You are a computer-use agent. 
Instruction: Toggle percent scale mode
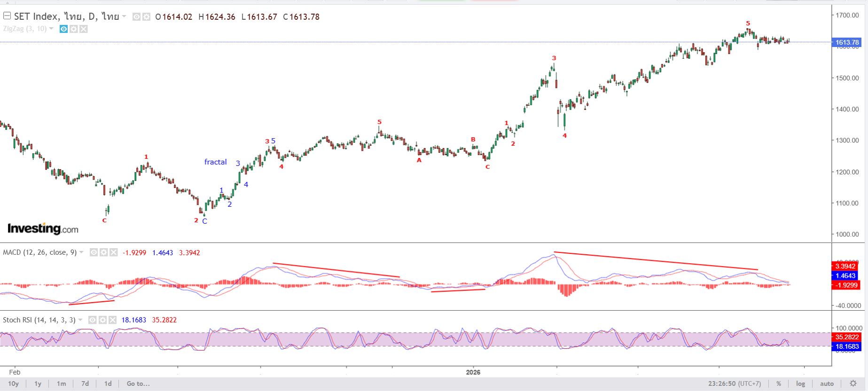click(x=779, y=383)
